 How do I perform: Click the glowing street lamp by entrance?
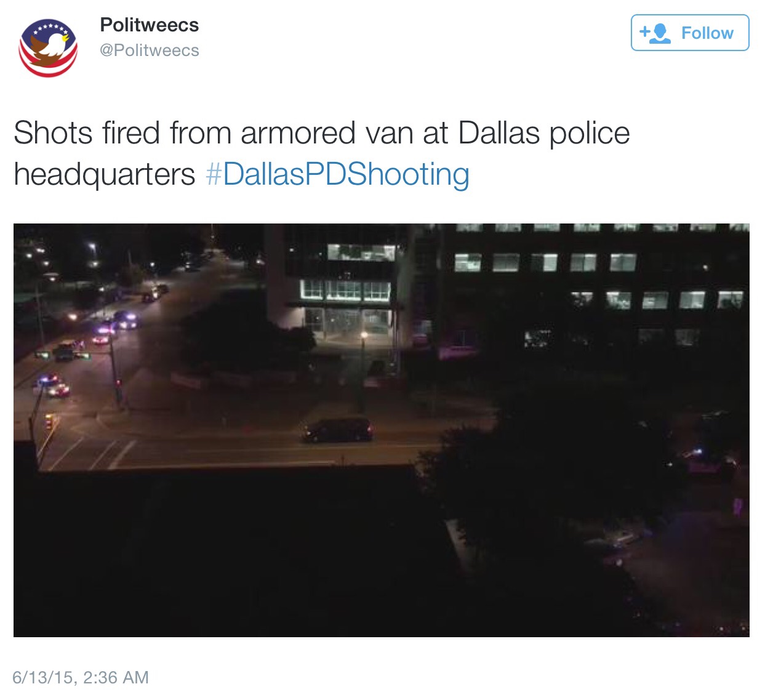coord(364,336)
